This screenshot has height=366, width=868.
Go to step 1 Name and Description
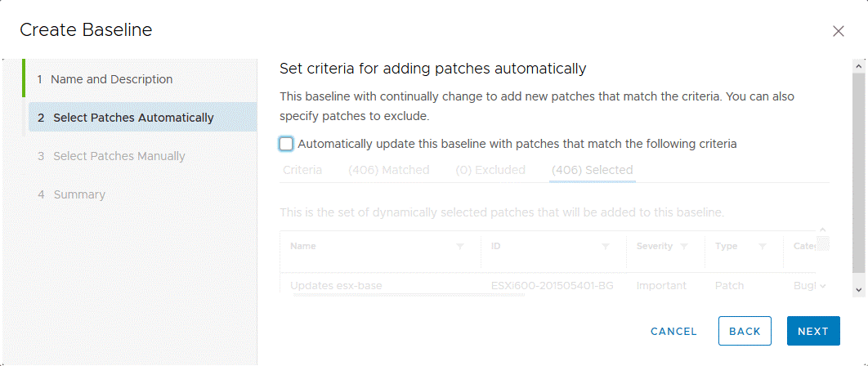pos(111,79)
